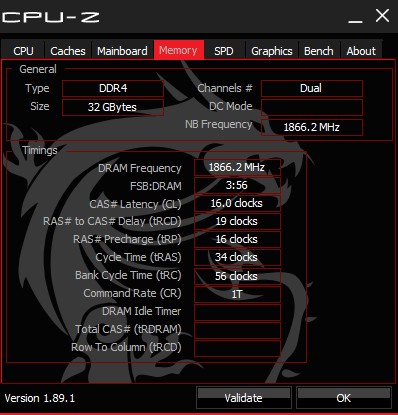Switch to the Bench tab
This screenshot has height=415, width=398.
tap(319, 51)
